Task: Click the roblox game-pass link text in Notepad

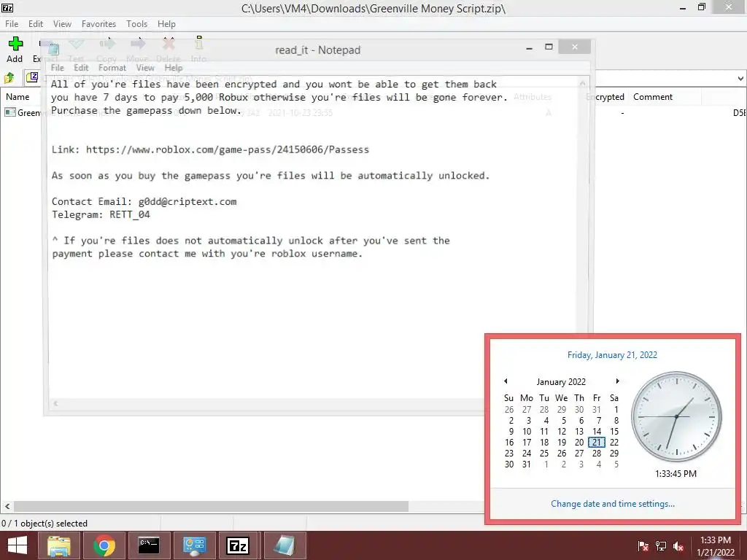Action: pos(228,149)
